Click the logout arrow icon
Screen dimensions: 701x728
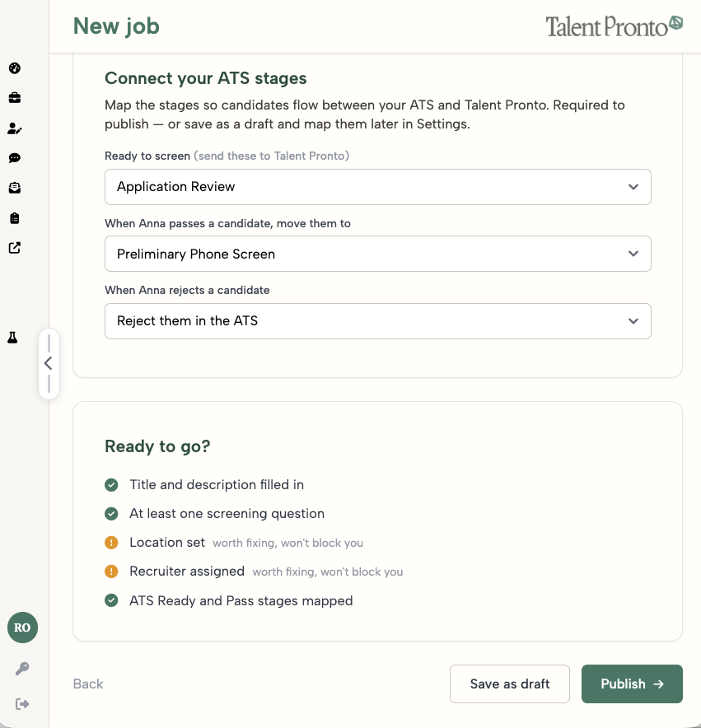click(22, 704)
